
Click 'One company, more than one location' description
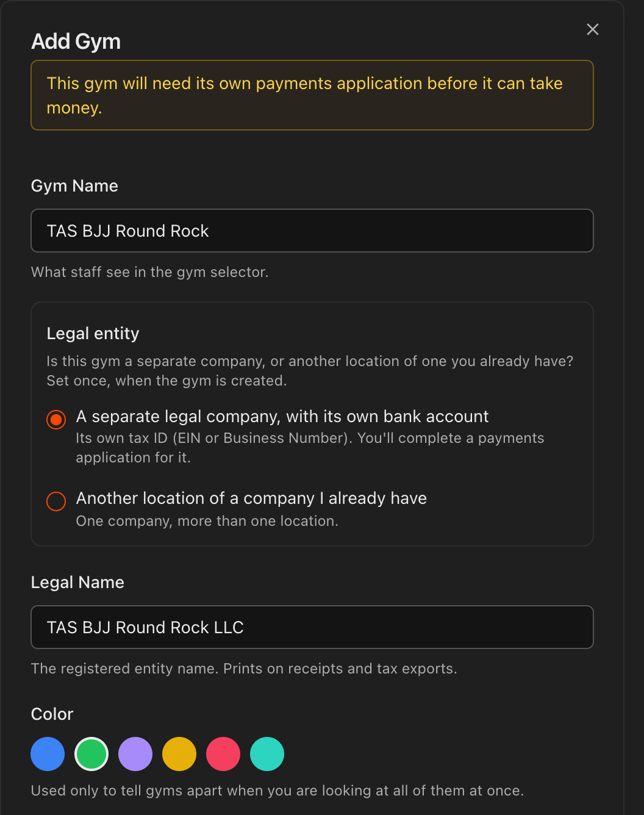click(x=207, y=521)
